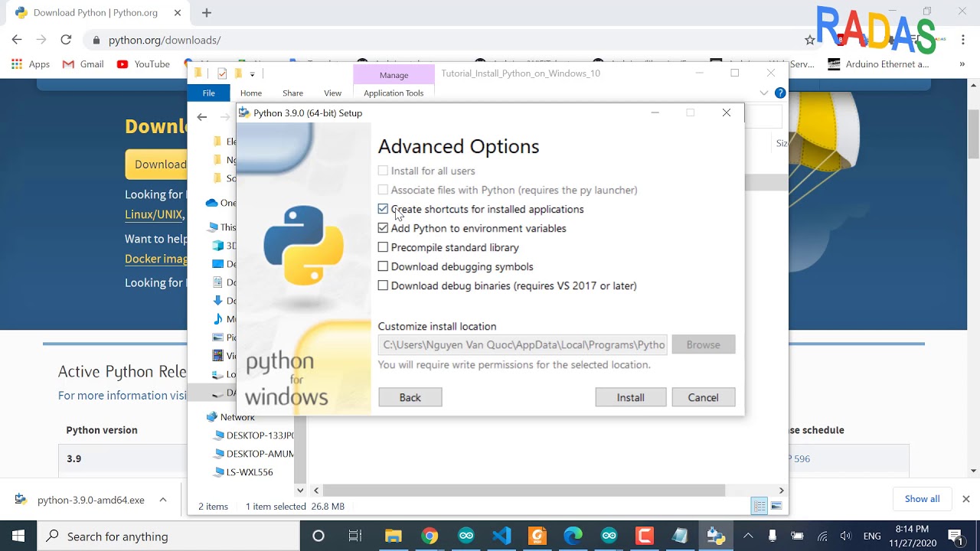Switch to the Share ribbon tab
Screen dimensions: 980x551
[x=292, y=93]
